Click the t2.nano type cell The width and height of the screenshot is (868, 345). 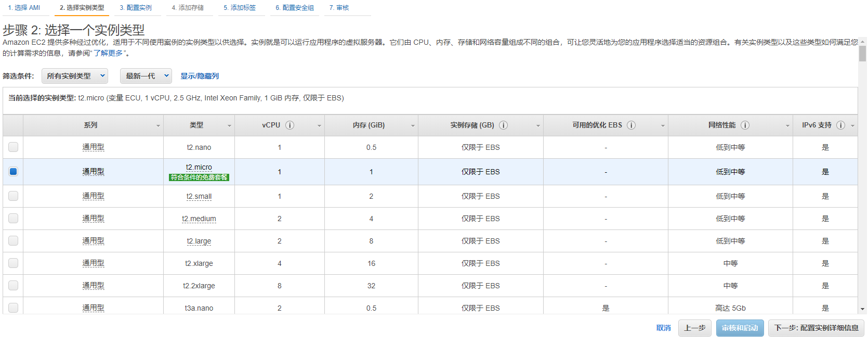click(x=199, y=147)
